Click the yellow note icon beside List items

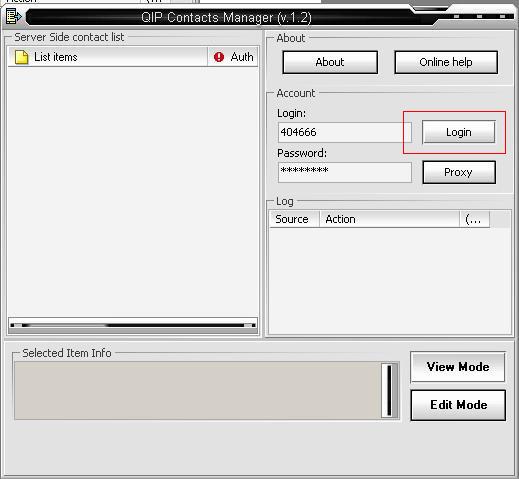click(22, 57)
